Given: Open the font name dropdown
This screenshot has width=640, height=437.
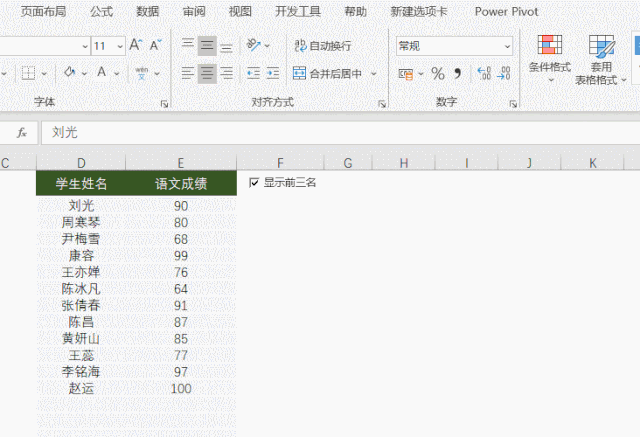Looking at the screenshot, I should 85,46.
